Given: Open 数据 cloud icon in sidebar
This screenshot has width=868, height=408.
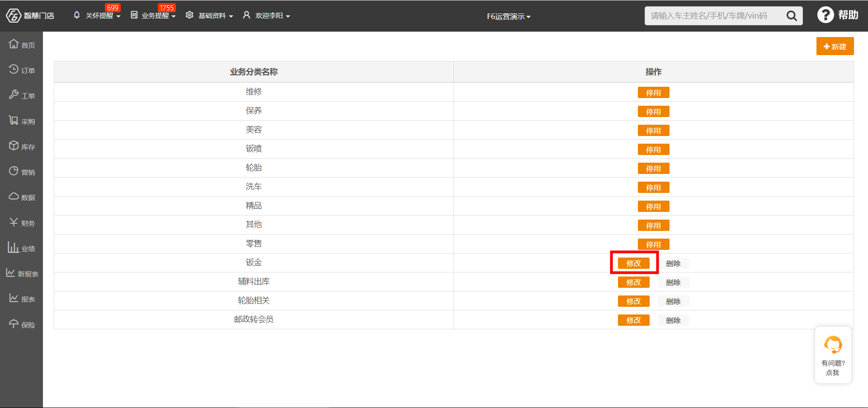Looking at the screenshot, I should click(14, 196).
